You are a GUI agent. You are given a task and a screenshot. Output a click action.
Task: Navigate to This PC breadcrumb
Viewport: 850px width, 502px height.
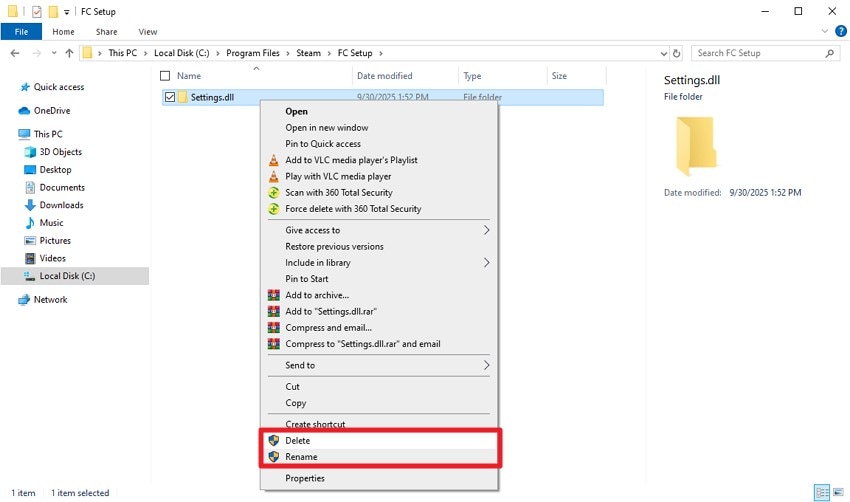123,53
